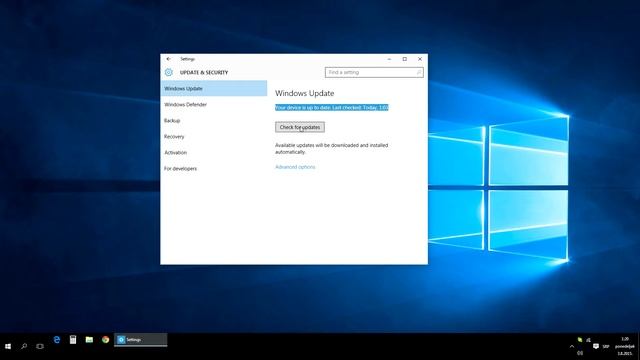
Task: Open the Calculator taskbar icon
Action: tap(73, 340)
